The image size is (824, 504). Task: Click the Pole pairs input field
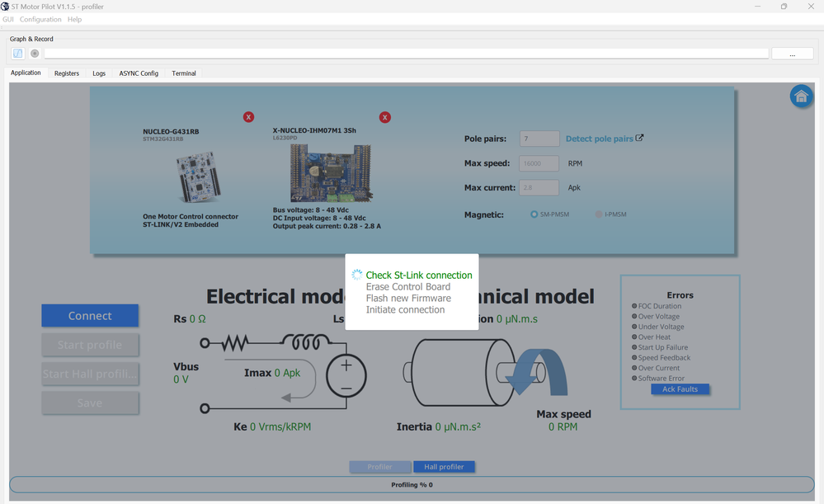click(x=539, y=139)
